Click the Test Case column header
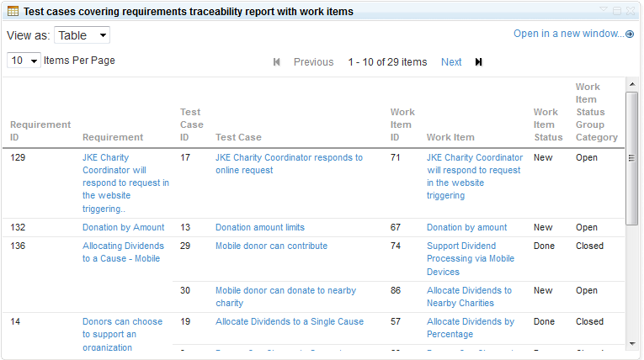The width and height of the screenshot is (644, 360). click(x=238, y=137)
